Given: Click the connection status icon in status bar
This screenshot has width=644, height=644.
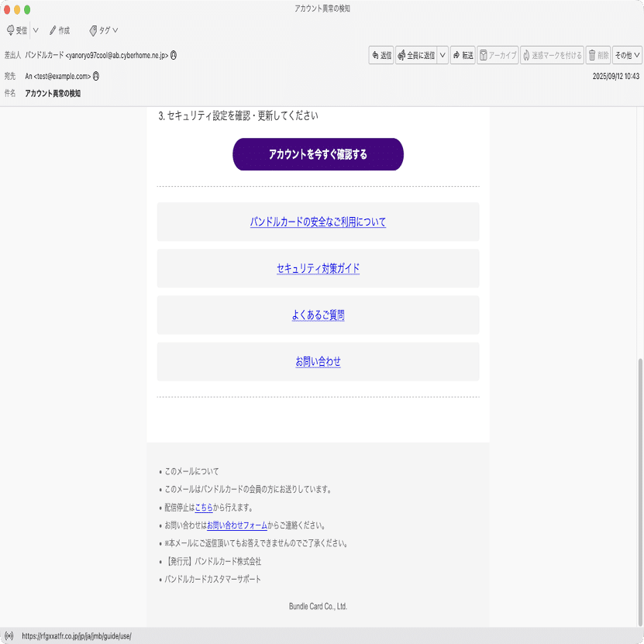Looking at the screenshot, I should 9,635.
